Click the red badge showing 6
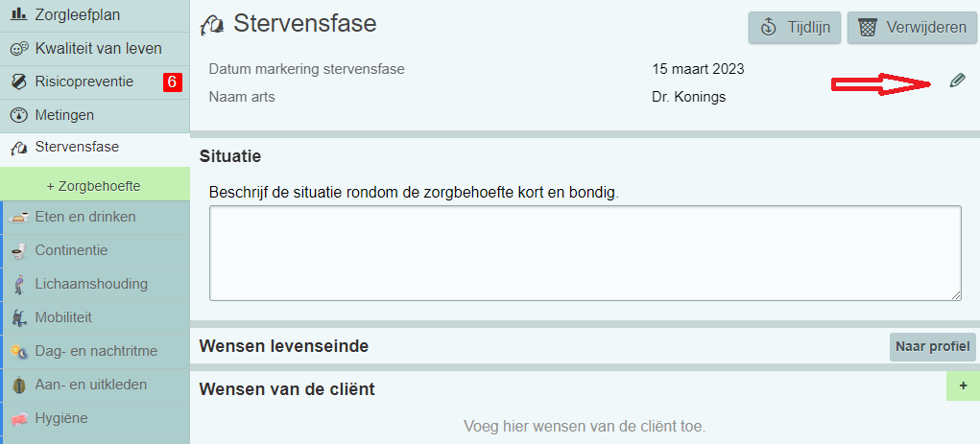The height and width of the screenshot is (444, 980). 172,82
